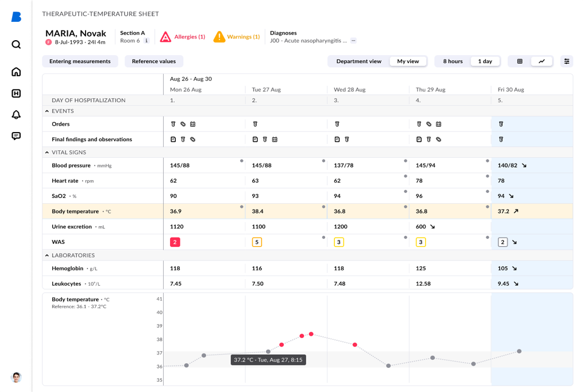Collapse the Events section
583x392 pixels.
pyautogui.click(x=47, y=111)
